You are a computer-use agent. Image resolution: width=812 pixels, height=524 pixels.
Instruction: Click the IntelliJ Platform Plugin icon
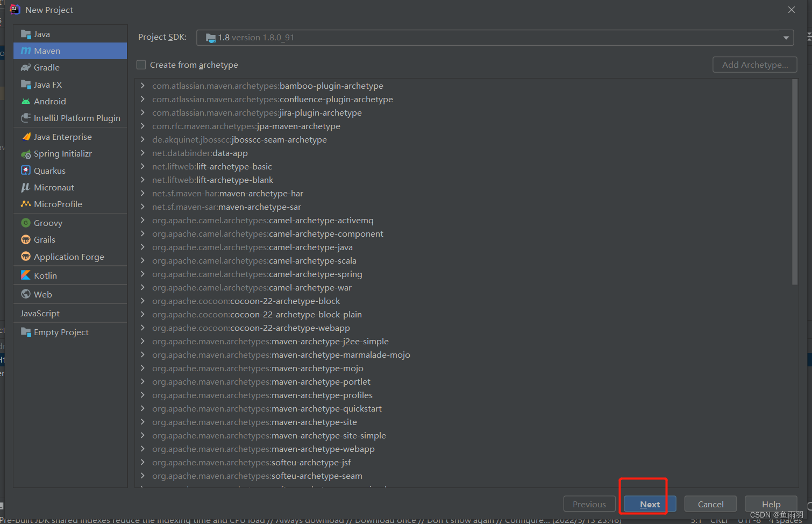point(26,118)
